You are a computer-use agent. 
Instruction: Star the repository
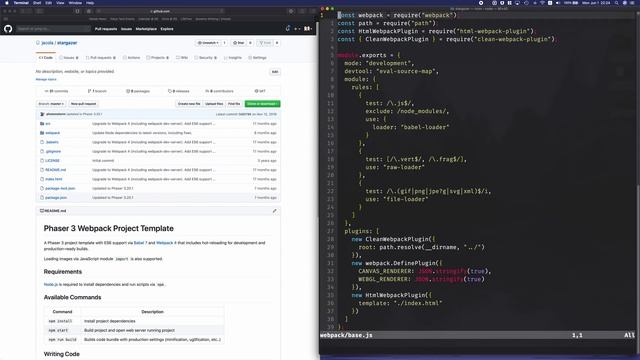point(238,43)
